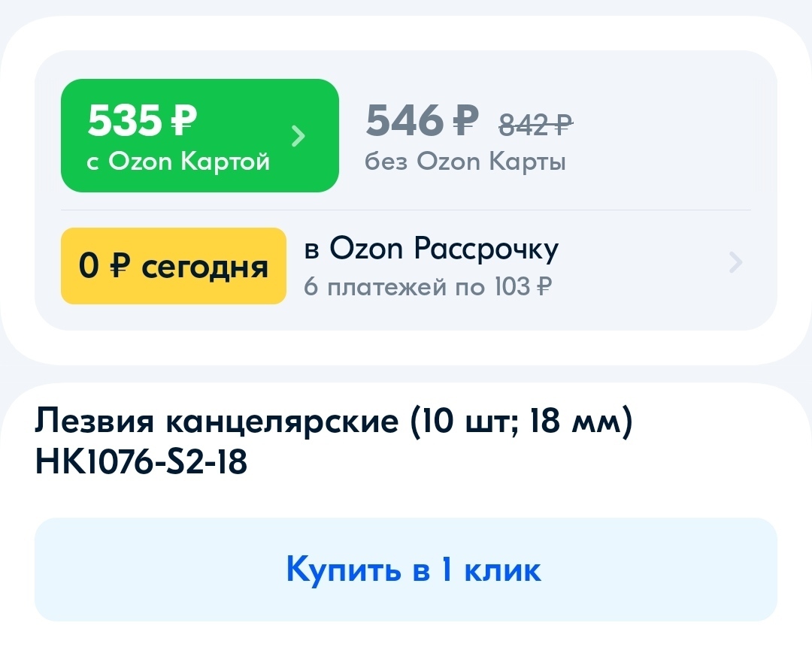Tap the ruble symbol next to 546
Image resolution: width=812 pixels, height=662 pixels.
465,120
